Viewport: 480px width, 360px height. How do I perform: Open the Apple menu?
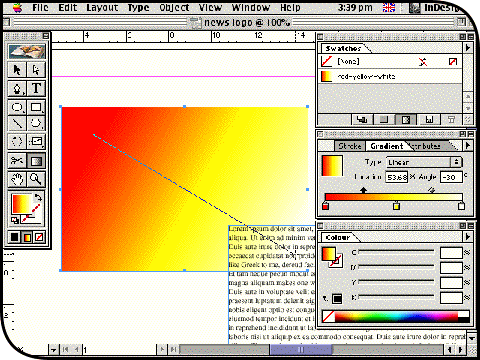(x=17, y=7)
